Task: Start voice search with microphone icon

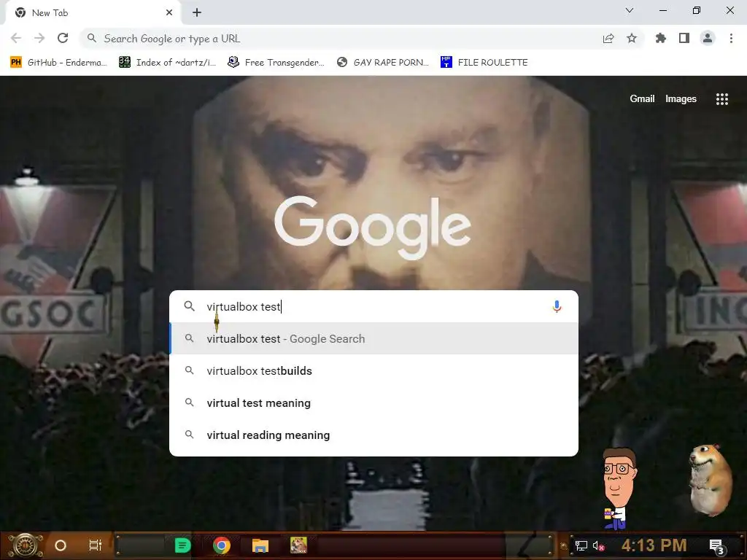Action: 557,307
